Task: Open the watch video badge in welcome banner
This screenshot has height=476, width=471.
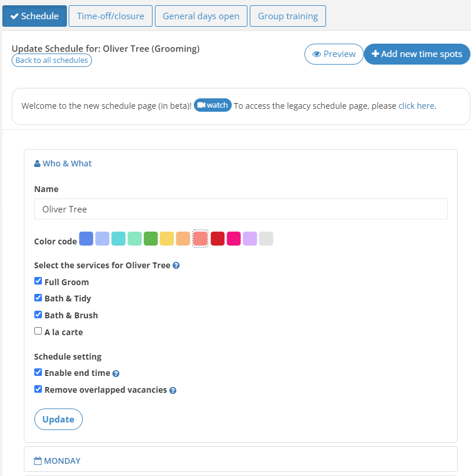Action: 213,105
